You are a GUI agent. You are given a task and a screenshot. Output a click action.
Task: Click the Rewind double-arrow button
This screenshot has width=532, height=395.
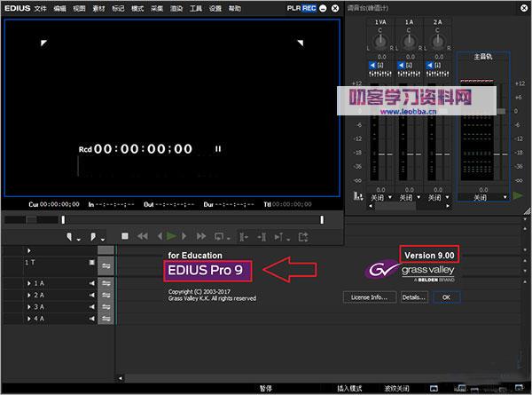143,236
